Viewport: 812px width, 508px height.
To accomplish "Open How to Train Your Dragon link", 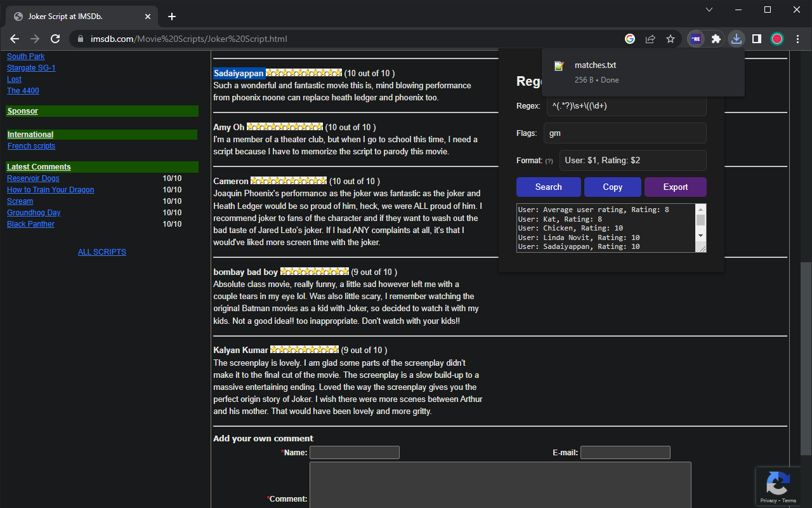I will (50, 190).
